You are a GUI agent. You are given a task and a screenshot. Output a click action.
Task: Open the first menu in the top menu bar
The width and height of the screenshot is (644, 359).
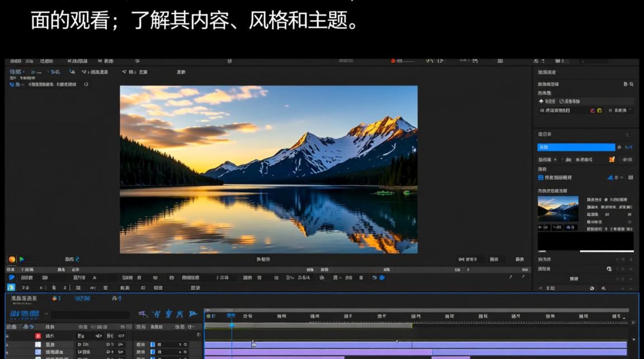(15, 61)
